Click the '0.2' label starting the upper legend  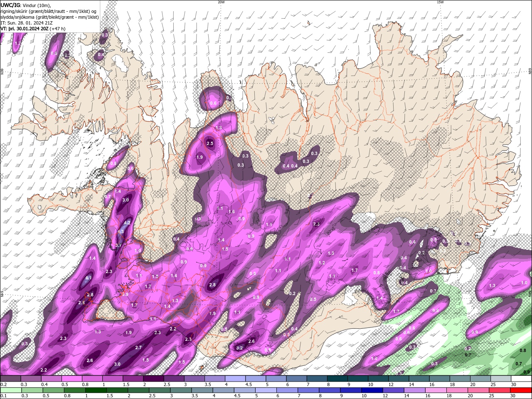tap(3, 384)
